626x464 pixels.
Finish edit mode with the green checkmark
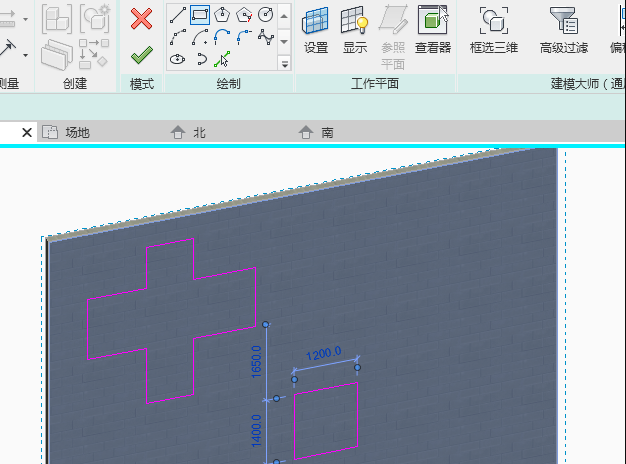(x=141, y=55)
